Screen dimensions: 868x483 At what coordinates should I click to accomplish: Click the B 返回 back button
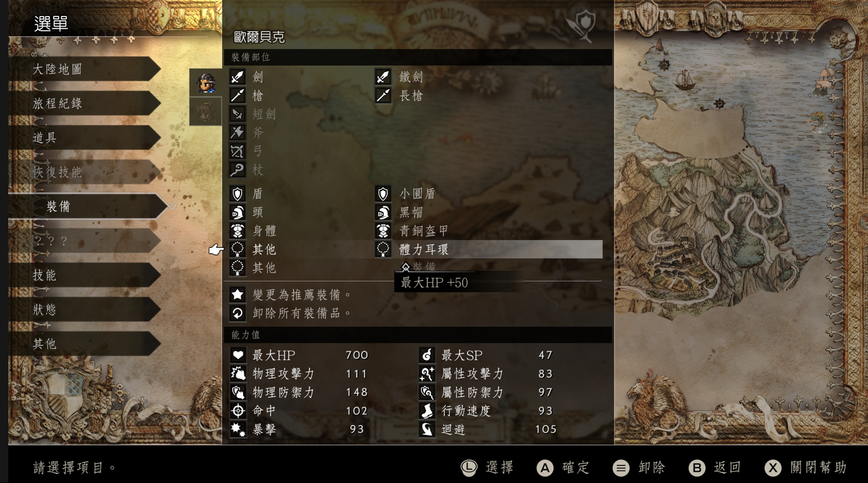(715, 468)
